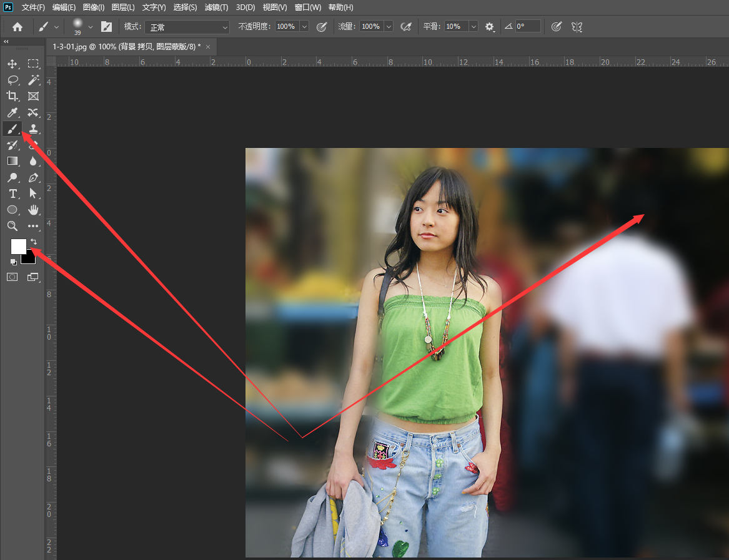Enable airbrush-style build-up effect
Screen dimensions: 729x560
coord(406,27)
